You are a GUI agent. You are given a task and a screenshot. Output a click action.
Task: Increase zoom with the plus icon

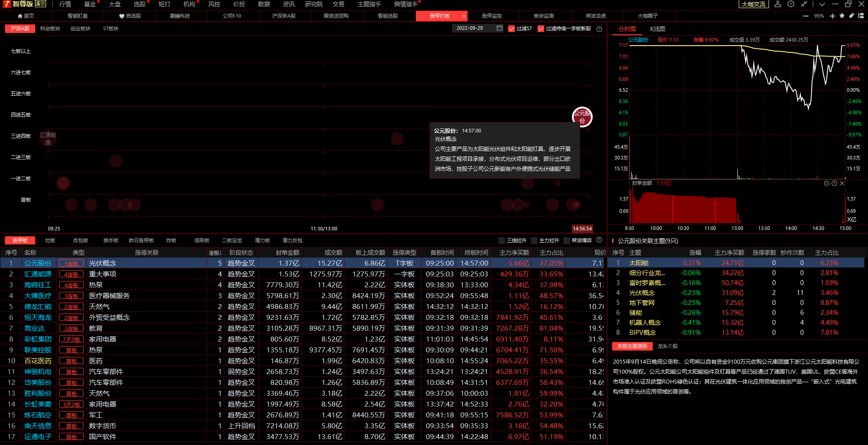click(832, 16)
